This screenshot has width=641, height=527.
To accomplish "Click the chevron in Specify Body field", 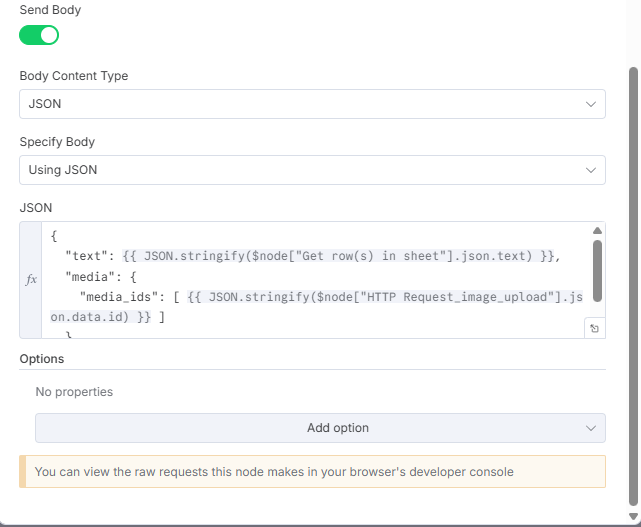I will tap(590, 170).
